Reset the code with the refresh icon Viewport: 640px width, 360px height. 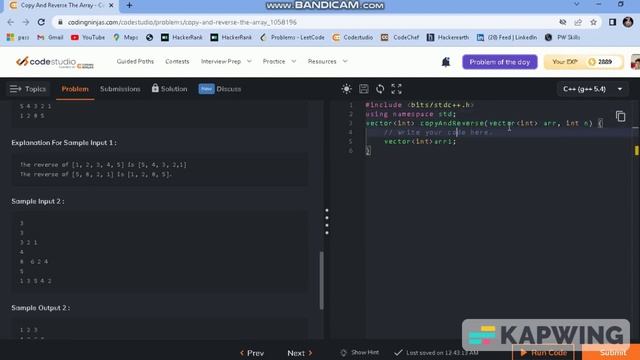(380, 89)
